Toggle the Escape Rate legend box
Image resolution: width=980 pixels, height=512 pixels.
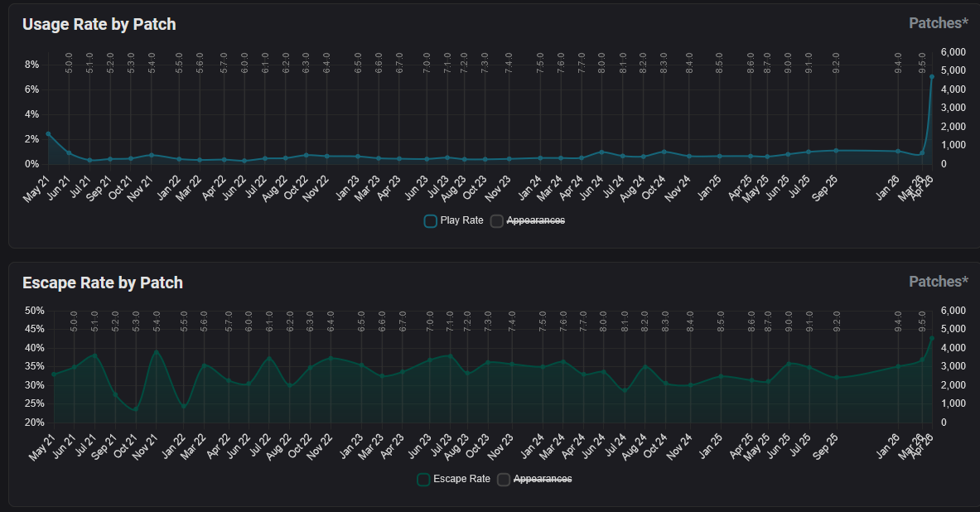pyautogui.click(x=423, y=479)
